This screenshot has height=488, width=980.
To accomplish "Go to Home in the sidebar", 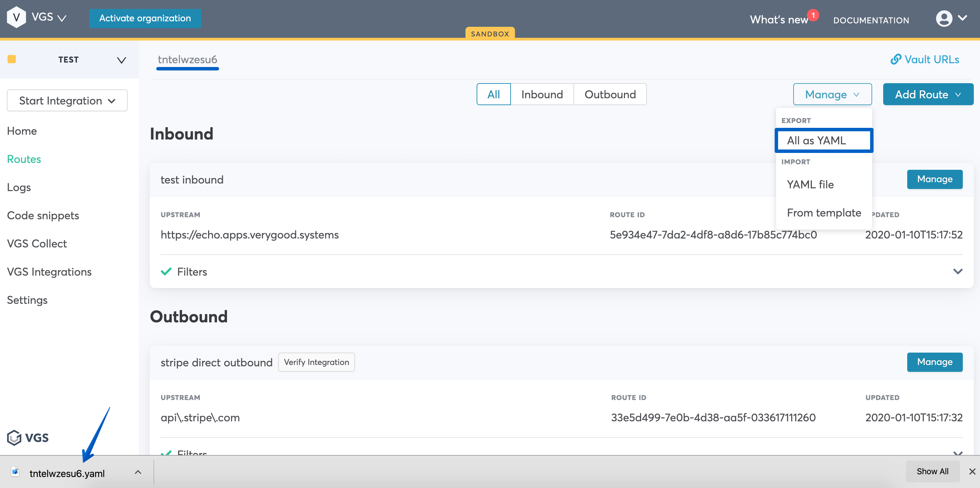I will 22,131.
